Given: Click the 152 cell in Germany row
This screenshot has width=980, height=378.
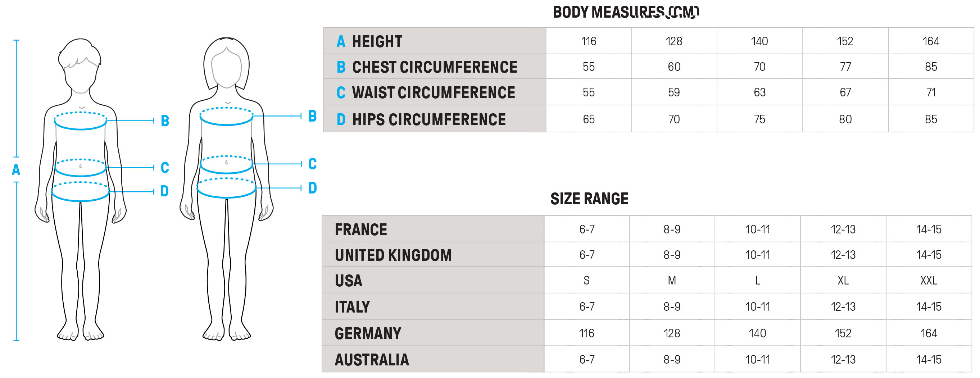Looking at the screenshot, I should click(843, 333).
